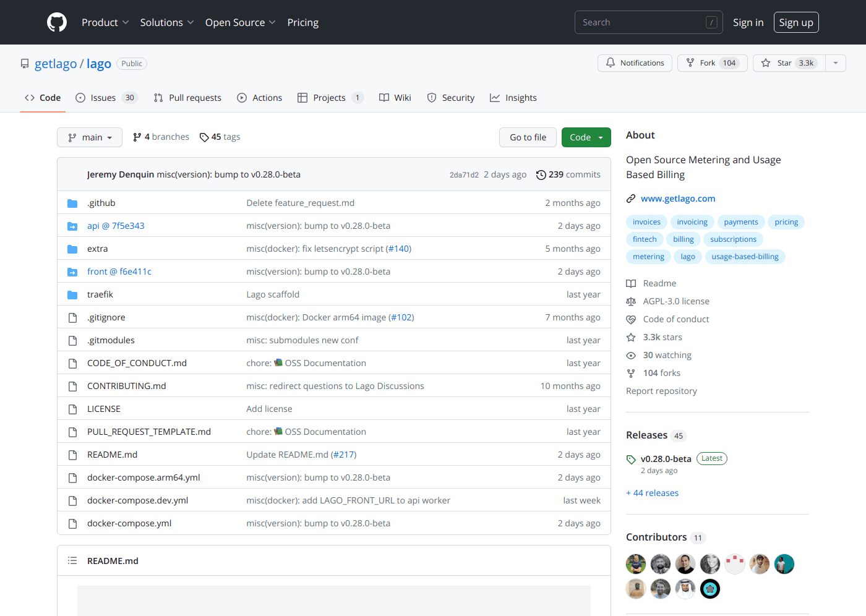Expand the Open Source menu

(241, 22)
